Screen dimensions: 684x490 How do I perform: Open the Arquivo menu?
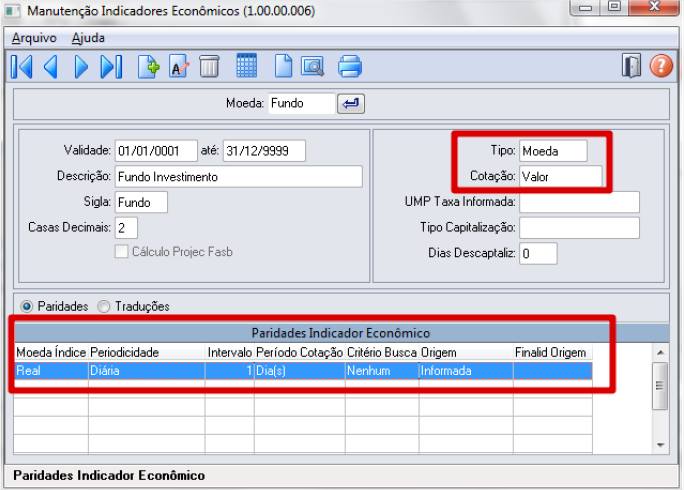click(34, 38)
